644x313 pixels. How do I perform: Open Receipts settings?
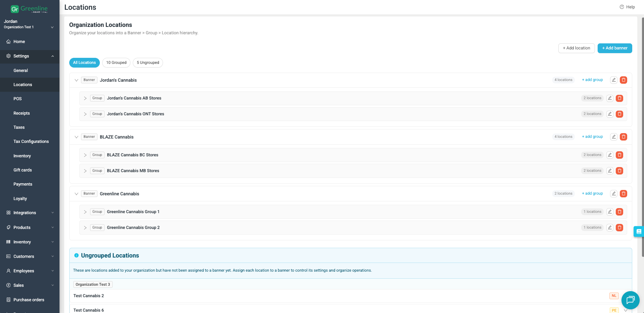pyautogui.click(x=30, y=113)
